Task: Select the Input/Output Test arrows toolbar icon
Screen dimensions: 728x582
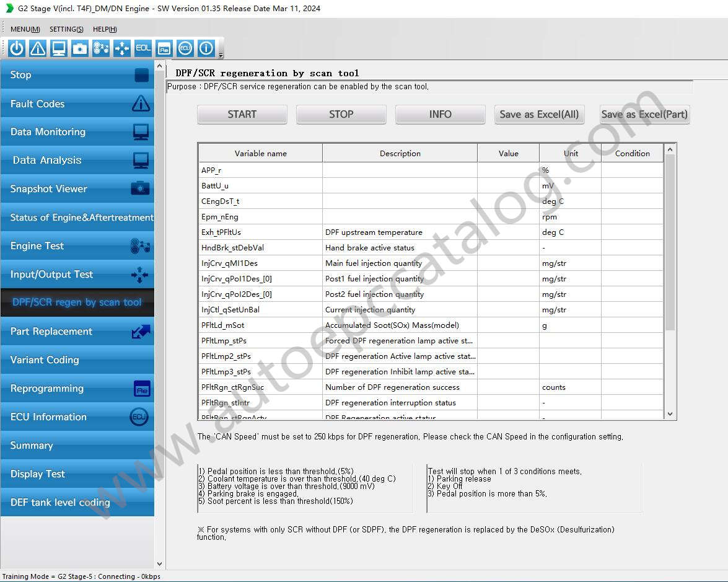Action: click(x=121, y=48)
